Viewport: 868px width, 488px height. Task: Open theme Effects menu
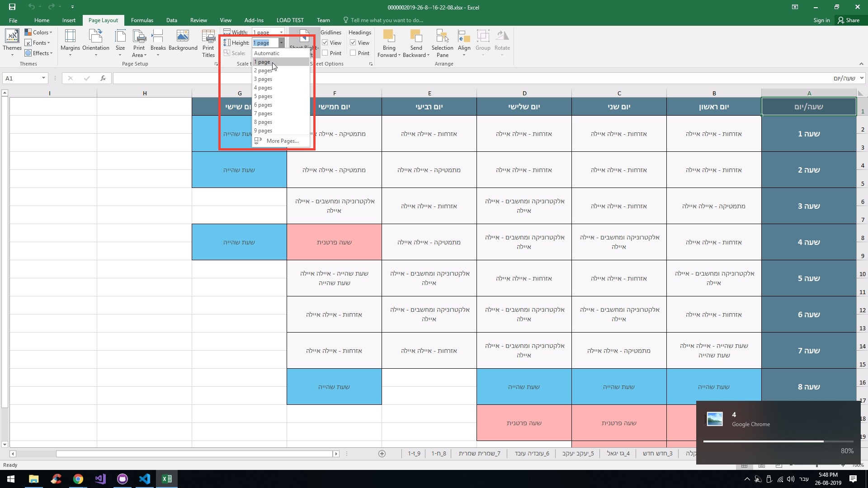(39, 53)
